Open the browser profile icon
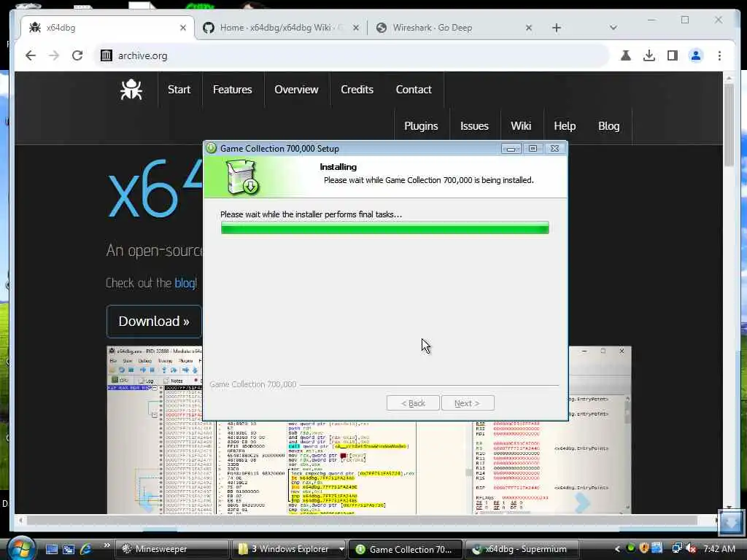The image size is (747, 560). (695, 55)
